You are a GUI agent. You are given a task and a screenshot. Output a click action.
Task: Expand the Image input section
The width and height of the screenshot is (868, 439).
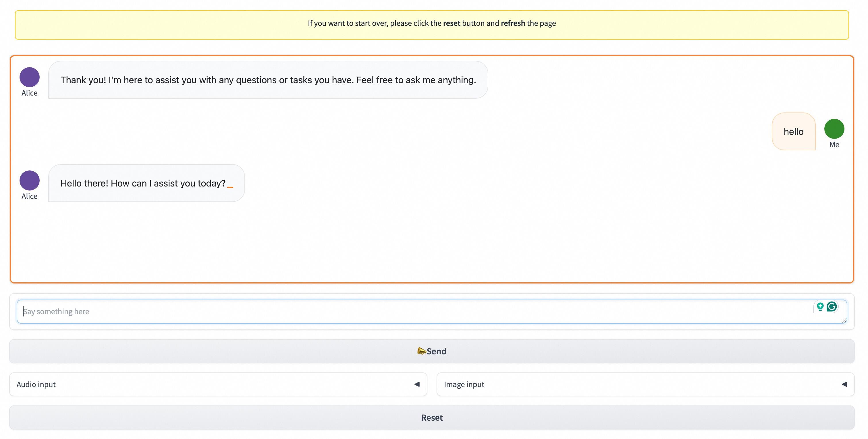coord(464,384)
